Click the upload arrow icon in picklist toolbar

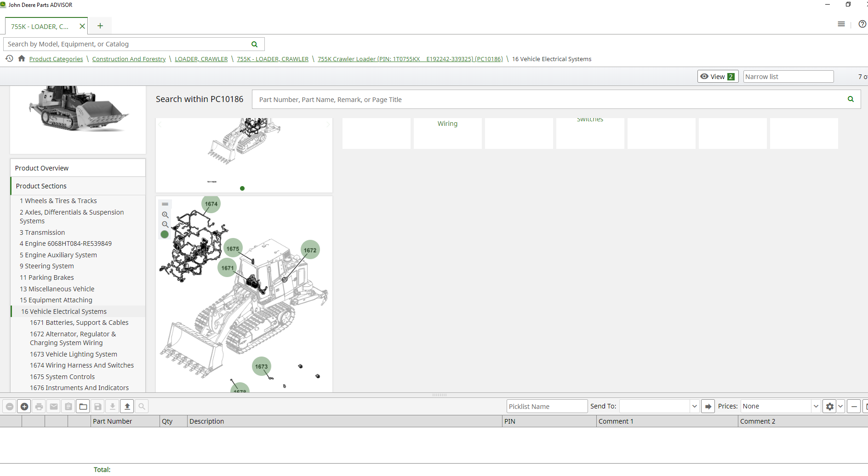click(127, 407)
